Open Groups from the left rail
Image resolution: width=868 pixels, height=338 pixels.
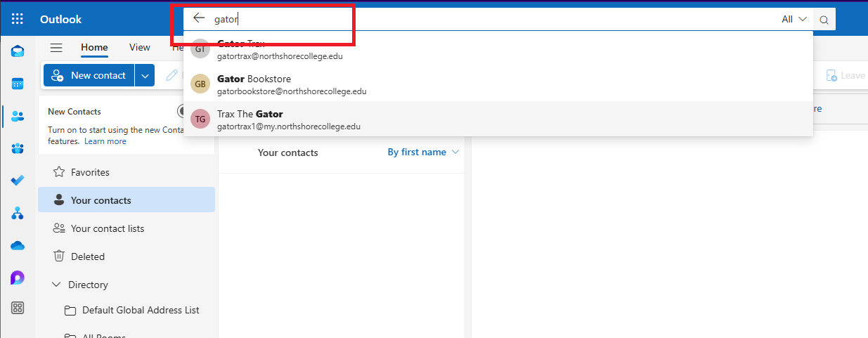click(x=18, y=148)
